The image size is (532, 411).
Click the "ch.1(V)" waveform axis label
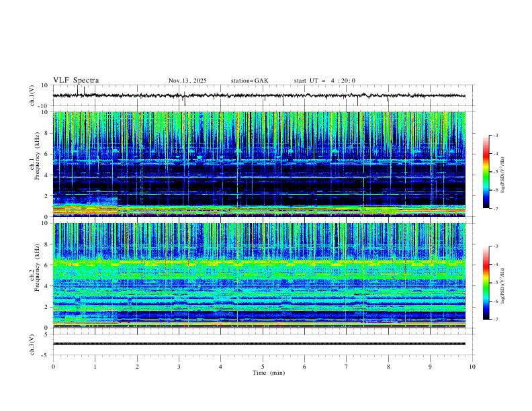pos(32,95)
